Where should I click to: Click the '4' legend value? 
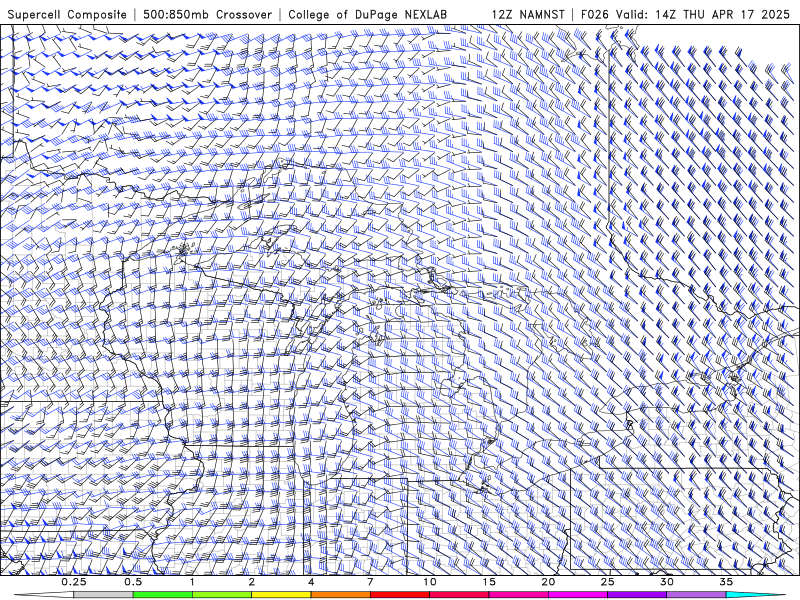click(x=311, y=582)
